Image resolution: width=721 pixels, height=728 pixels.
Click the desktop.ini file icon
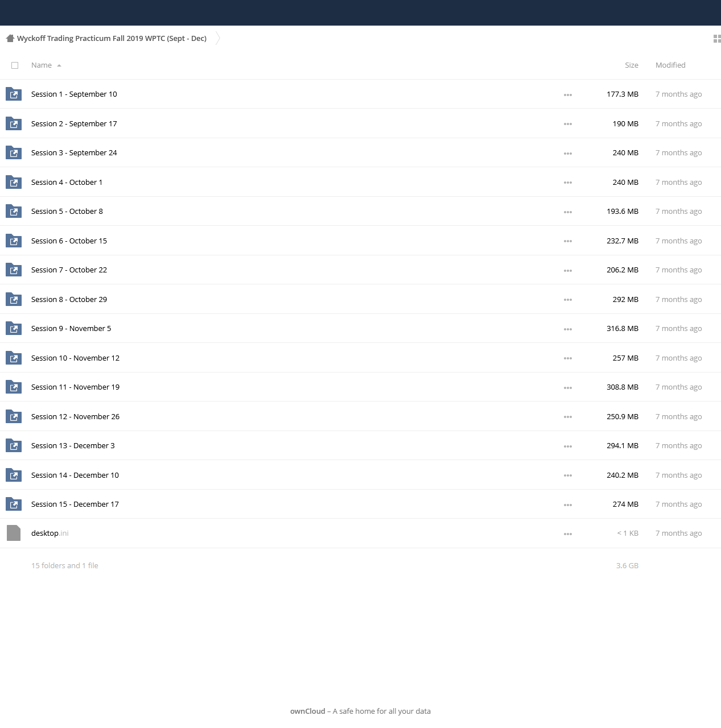click(x=14, y=533)
